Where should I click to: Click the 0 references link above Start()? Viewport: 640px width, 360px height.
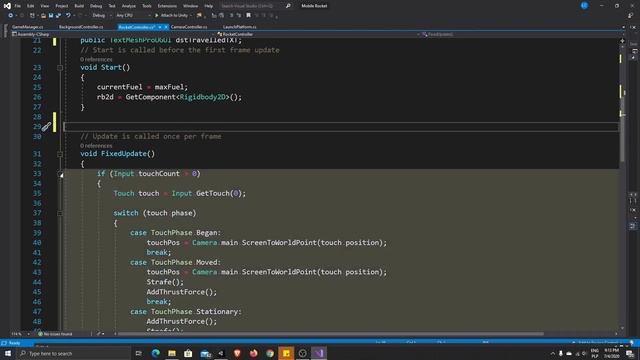[x=96, y=59]
